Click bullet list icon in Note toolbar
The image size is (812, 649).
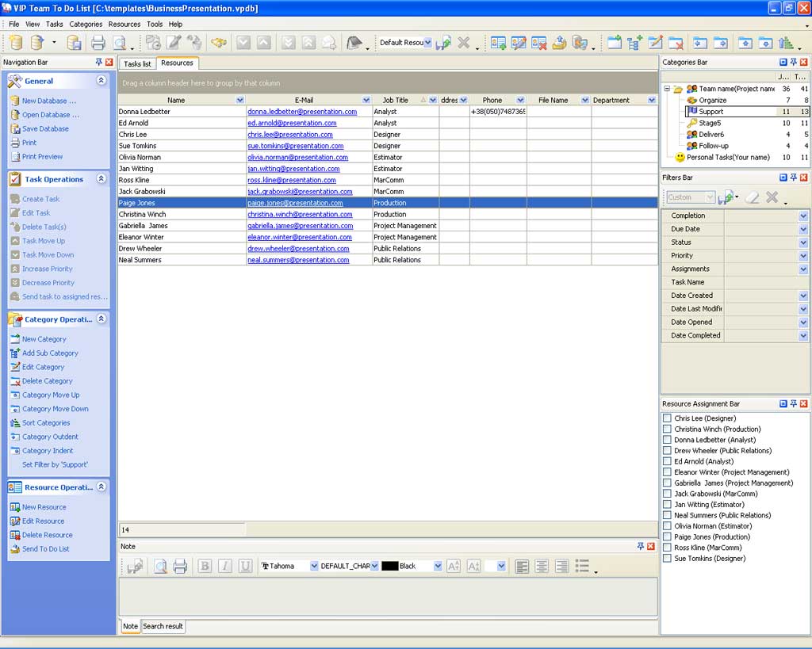[582, 566]
